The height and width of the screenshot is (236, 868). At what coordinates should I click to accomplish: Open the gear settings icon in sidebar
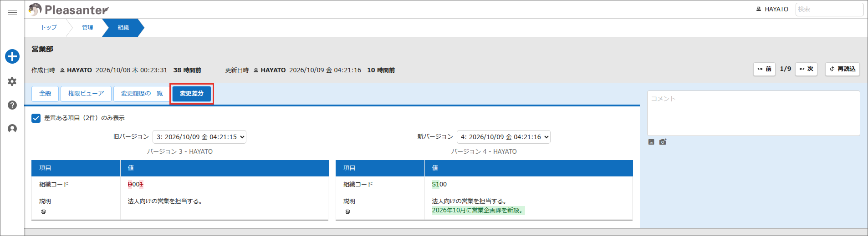pyautogui.click(x=12, y=81)
